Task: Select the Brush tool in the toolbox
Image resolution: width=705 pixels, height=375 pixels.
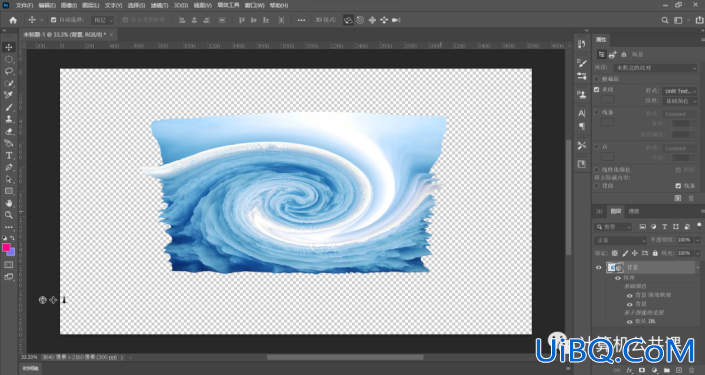Action: tap(9, 107)
